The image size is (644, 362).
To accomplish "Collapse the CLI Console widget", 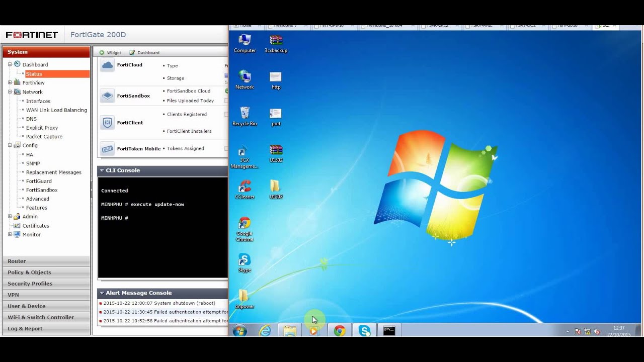I will point(102,170).
